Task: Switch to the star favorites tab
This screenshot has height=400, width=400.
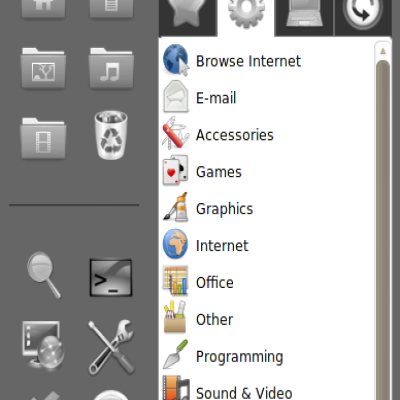Action: (188, 13)
